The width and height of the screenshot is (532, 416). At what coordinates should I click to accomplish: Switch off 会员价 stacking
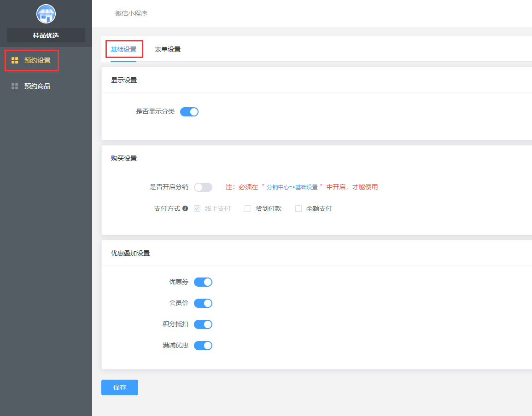[x=203, y=303]
